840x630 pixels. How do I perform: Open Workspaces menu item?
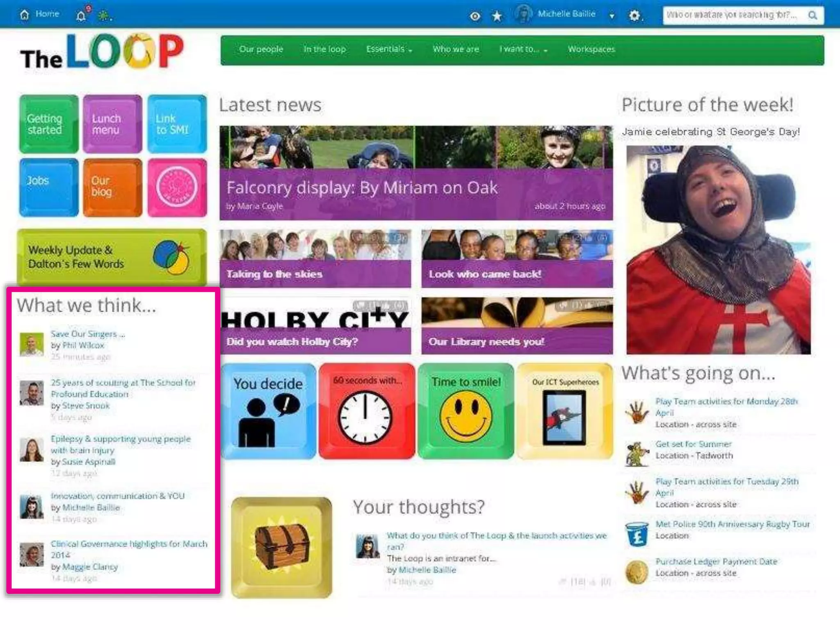(x=591, y=49)
